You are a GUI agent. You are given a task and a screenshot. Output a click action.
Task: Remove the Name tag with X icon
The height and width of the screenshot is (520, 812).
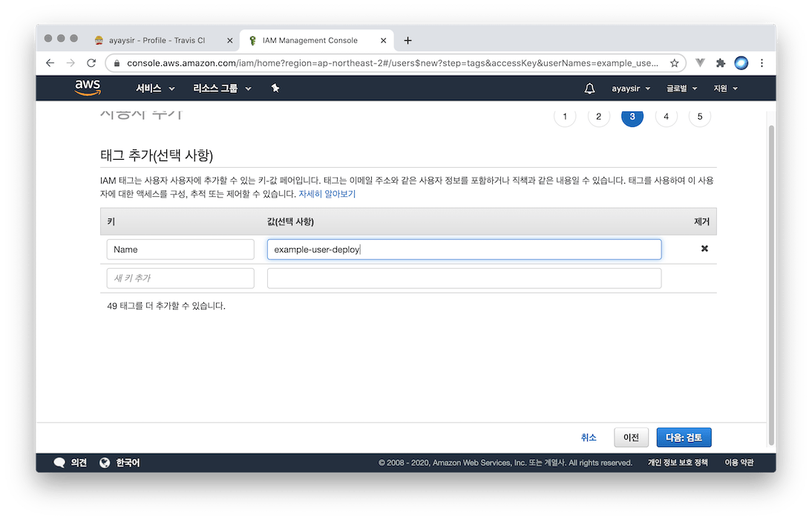tap(704, 249)
